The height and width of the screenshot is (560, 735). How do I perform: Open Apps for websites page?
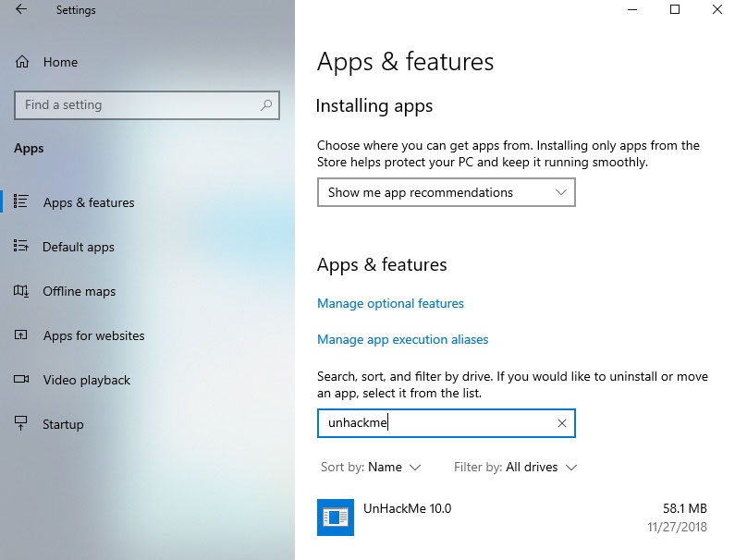click(x=93, y=335)
